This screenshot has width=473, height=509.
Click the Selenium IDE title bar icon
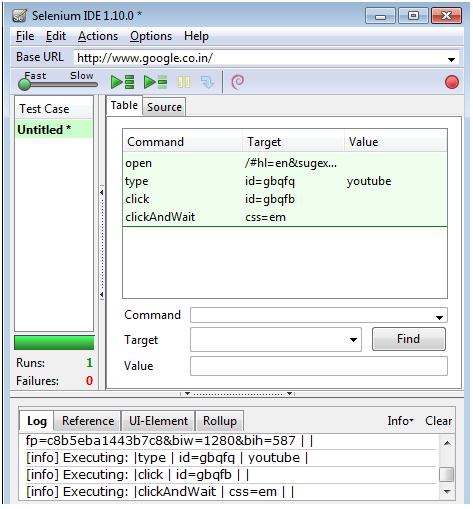(x=19, y=16)
